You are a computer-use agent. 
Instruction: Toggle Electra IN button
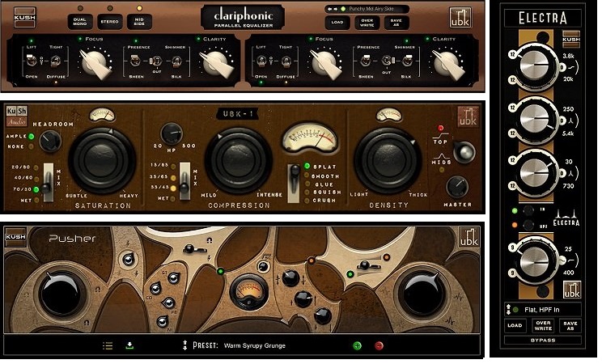528,210
